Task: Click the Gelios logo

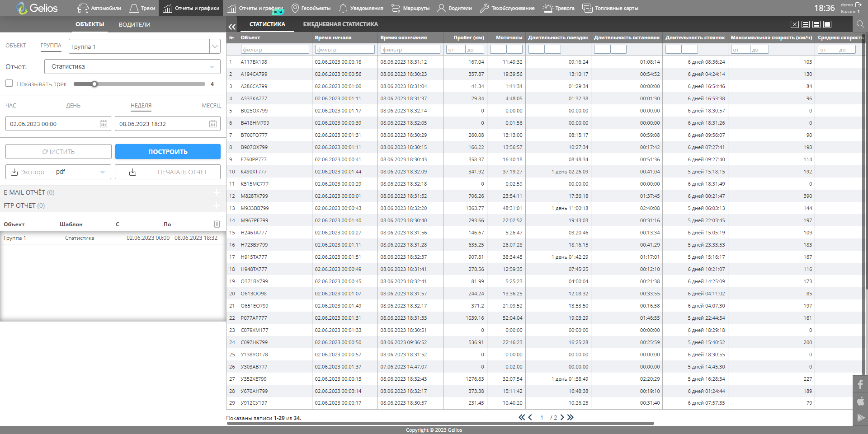Action: coord(37,8)
